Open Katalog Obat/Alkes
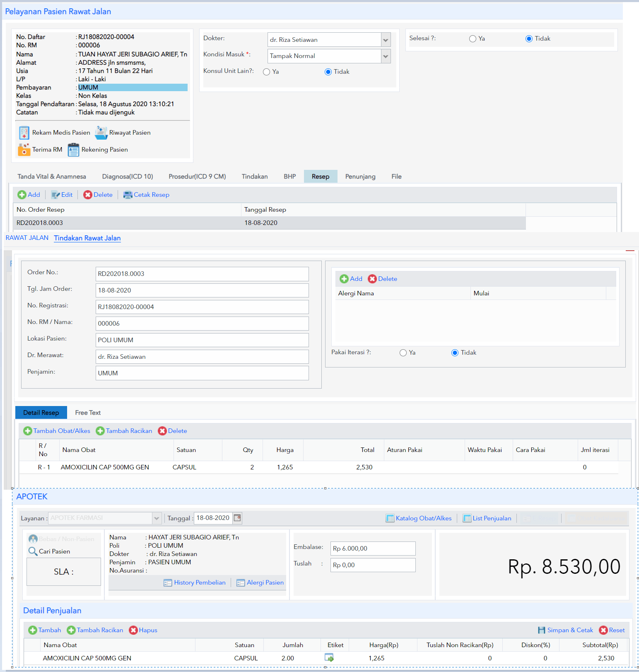The image size is (639, 672). click(419, 518)
